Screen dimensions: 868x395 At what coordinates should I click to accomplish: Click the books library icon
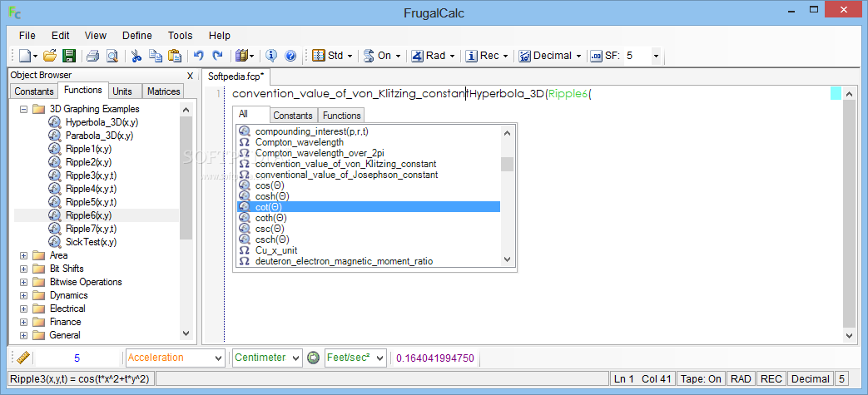click(x=241, y=56)
